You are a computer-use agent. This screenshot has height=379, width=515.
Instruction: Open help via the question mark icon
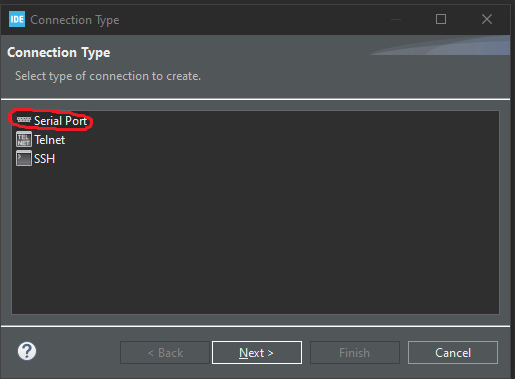(x=27, y=351)
